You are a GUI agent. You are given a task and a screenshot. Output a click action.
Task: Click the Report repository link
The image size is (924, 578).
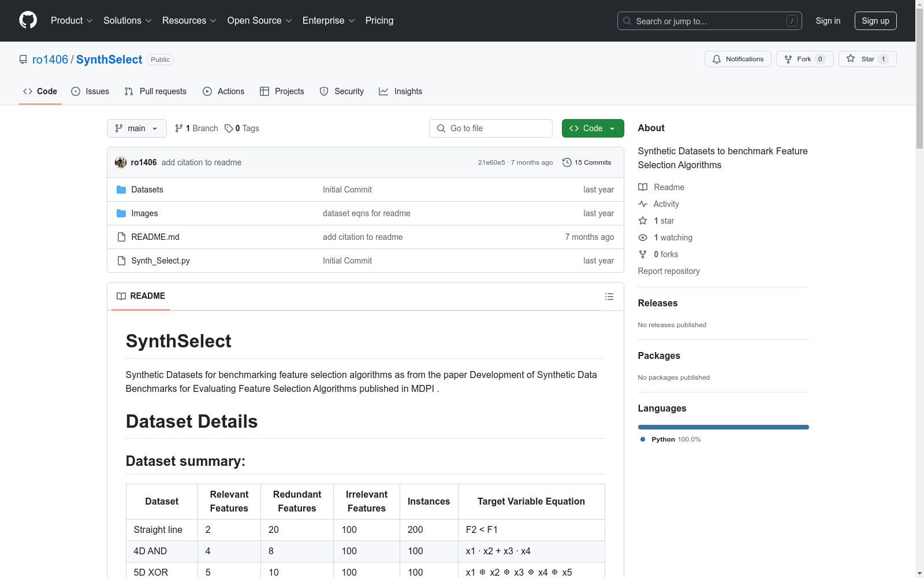(669, 271)
